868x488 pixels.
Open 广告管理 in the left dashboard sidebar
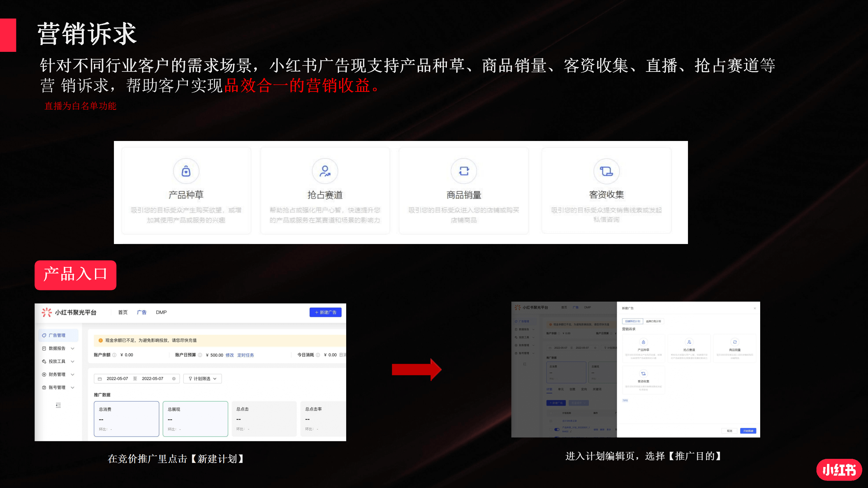[x=58, y=335]
